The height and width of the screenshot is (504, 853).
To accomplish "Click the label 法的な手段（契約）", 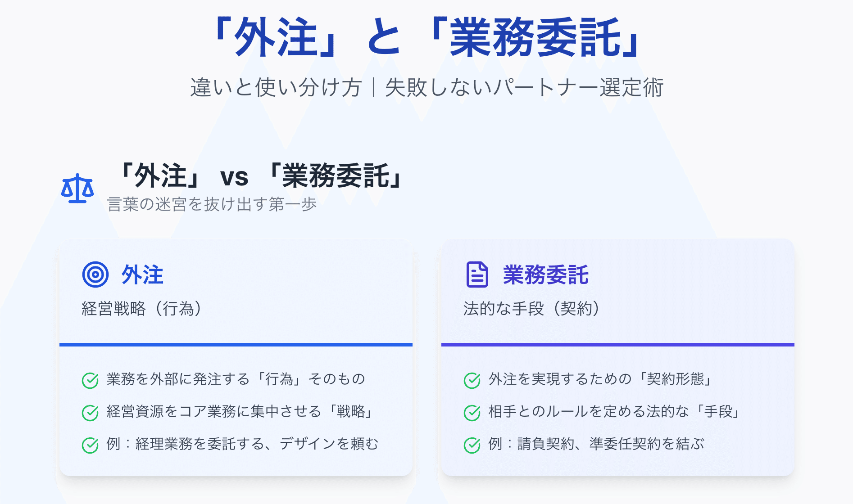I will [x=531, y=309].
